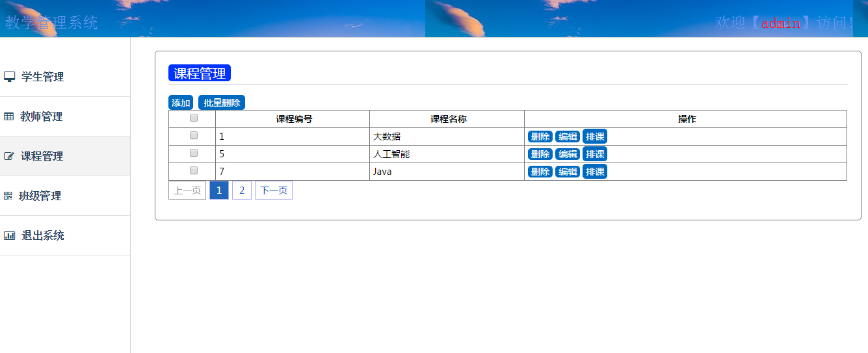The width and height of the screenshot is (868, 353).
Task: Click 下一页 to go to next page
Action: tap(274, 190)
